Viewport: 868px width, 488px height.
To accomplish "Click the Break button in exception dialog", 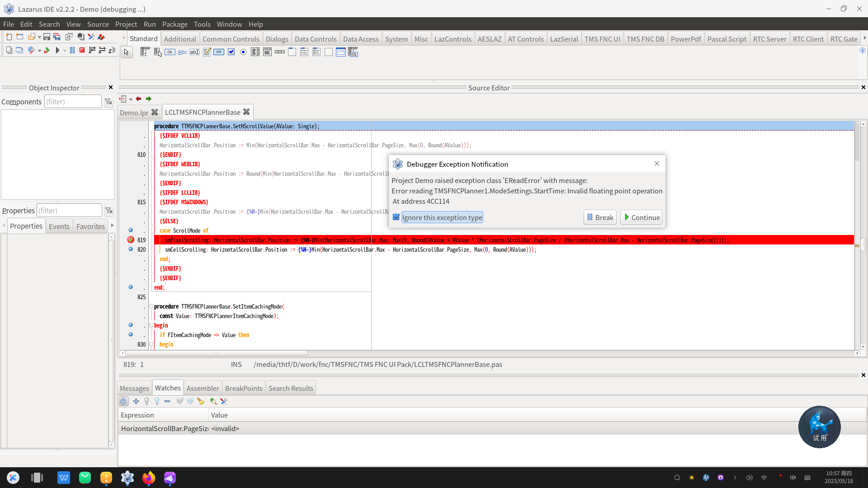I will click(x=600, y=217).
